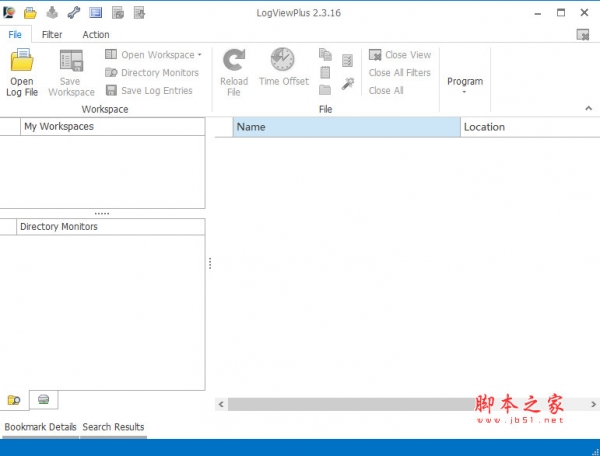The width and height of the screenshot is (600, 456).
Task: Click the open folder icon in title bar
Action: 30,13
